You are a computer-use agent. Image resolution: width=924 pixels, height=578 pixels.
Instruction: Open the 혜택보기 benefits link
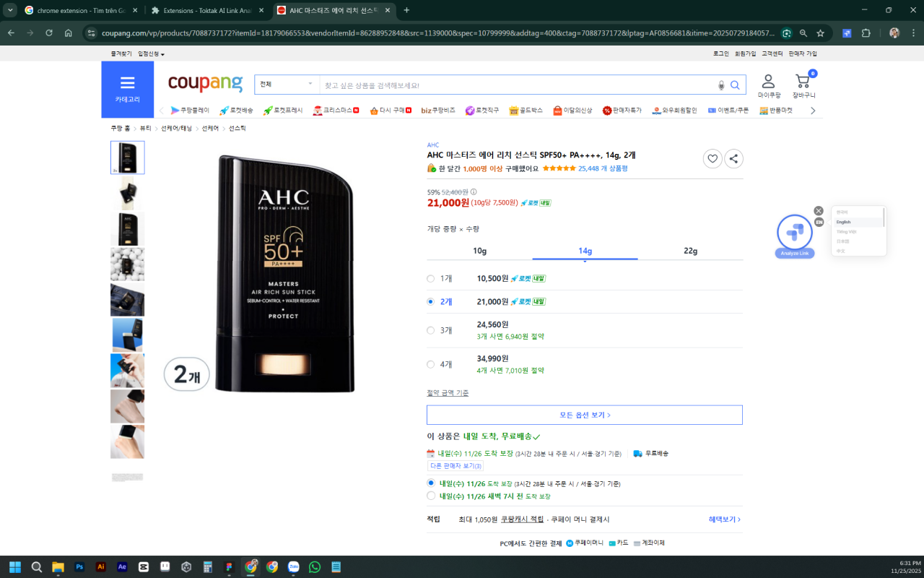[x=721, y=519]
